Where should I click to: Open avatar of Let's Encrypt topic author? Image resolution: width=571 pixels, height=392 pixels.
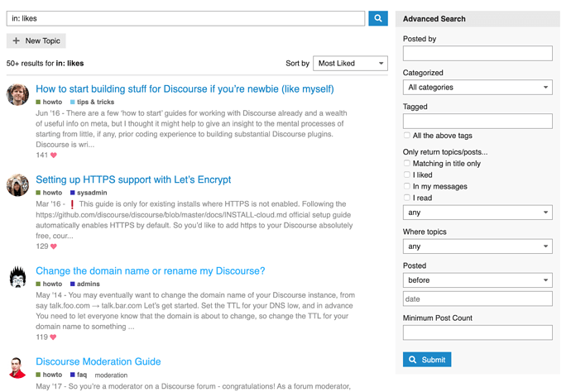pos(17,185)
